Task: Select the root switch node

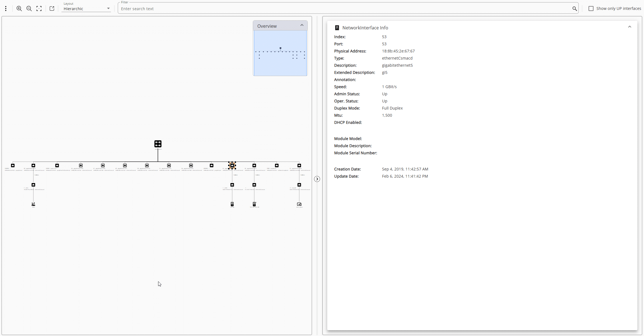Action: [x=158, y=144]
